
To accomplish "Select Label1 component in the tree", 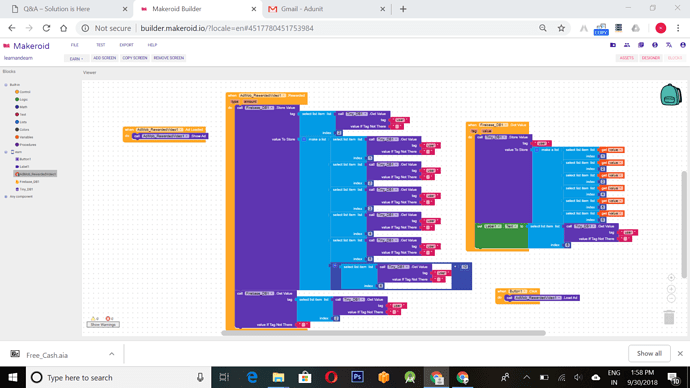I will click(x=22, y=167).
